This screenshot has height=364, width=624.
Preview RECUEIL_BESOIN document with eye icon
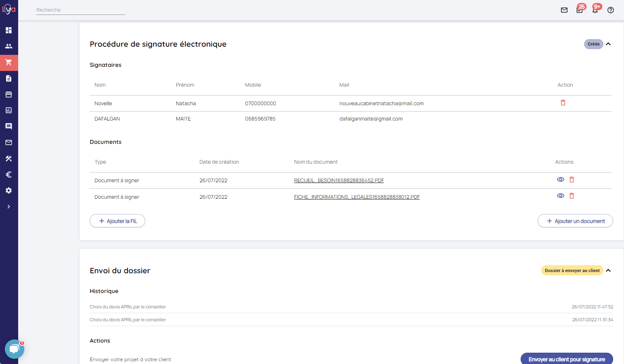pos(560,180)
